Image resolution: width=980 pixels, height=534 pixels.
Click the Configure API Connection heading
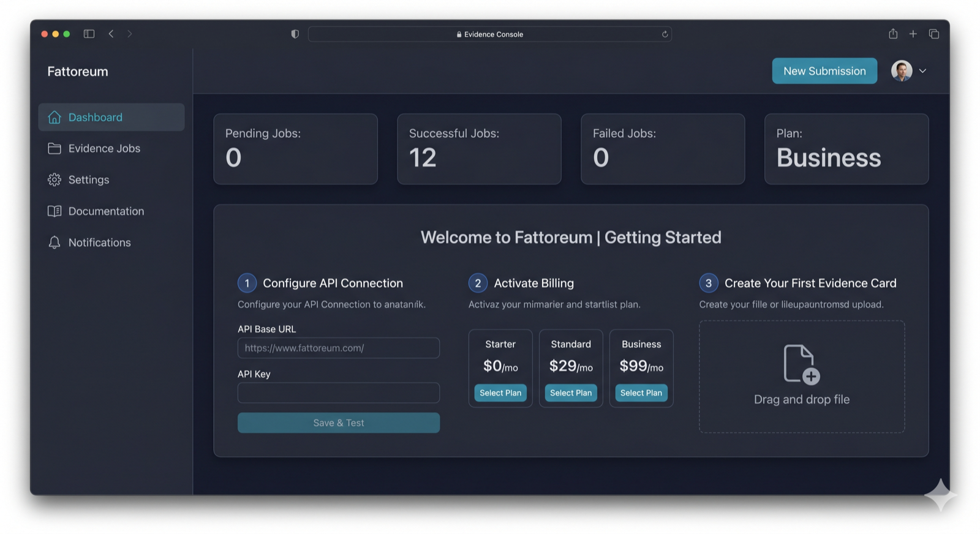(333, 283)
